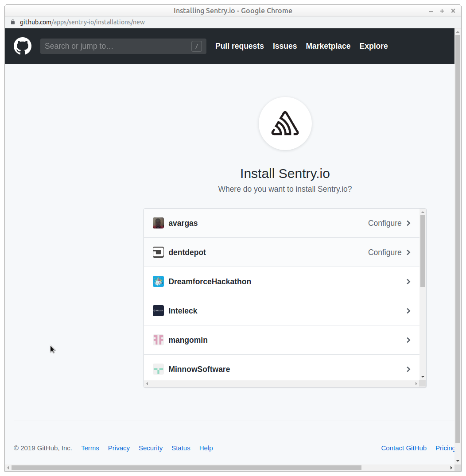Open the Help footer link
The image size is (466, 476).
pos(206,448)
